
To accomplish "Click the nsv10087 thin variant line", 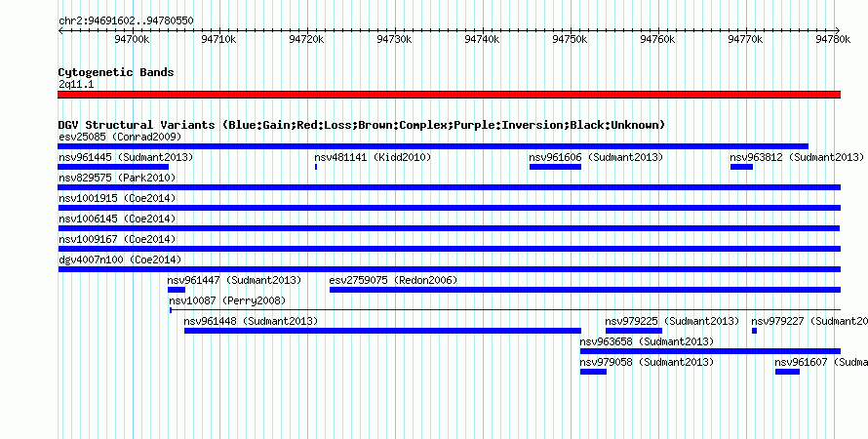I will coord(505,310).
